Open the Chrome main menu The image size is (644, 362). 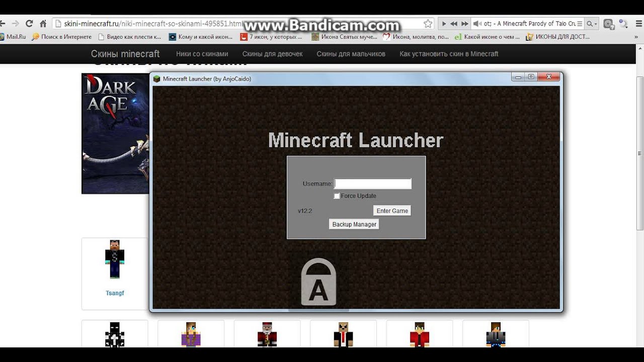pyautogui.click(x=638, y=24)
